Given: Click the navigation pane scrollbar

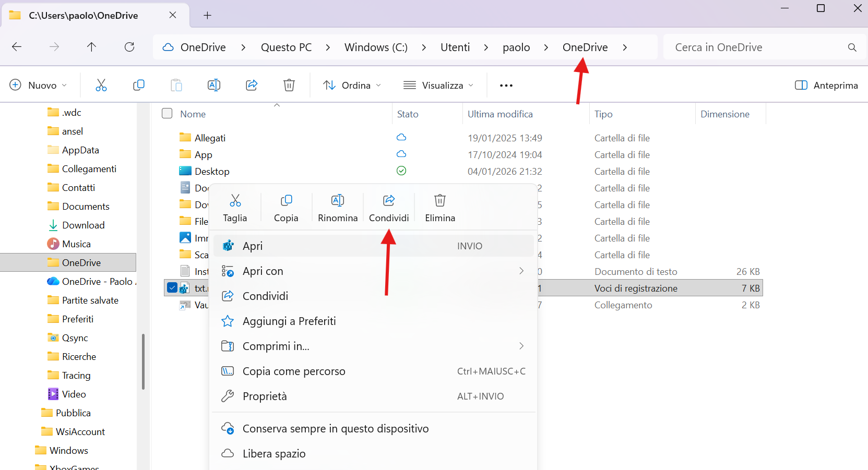Looking at the screenshot, I should [x=143, y=361].
